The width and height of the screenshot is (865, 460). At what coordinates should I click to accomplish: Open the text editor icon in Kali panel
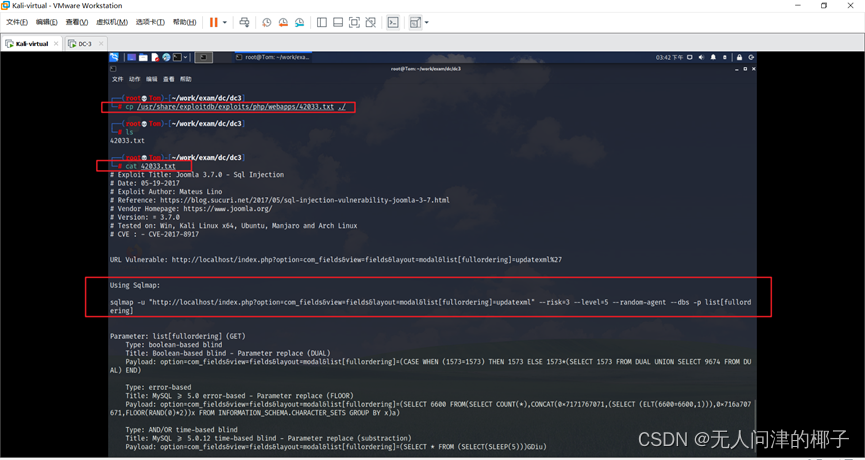point(155,57)
